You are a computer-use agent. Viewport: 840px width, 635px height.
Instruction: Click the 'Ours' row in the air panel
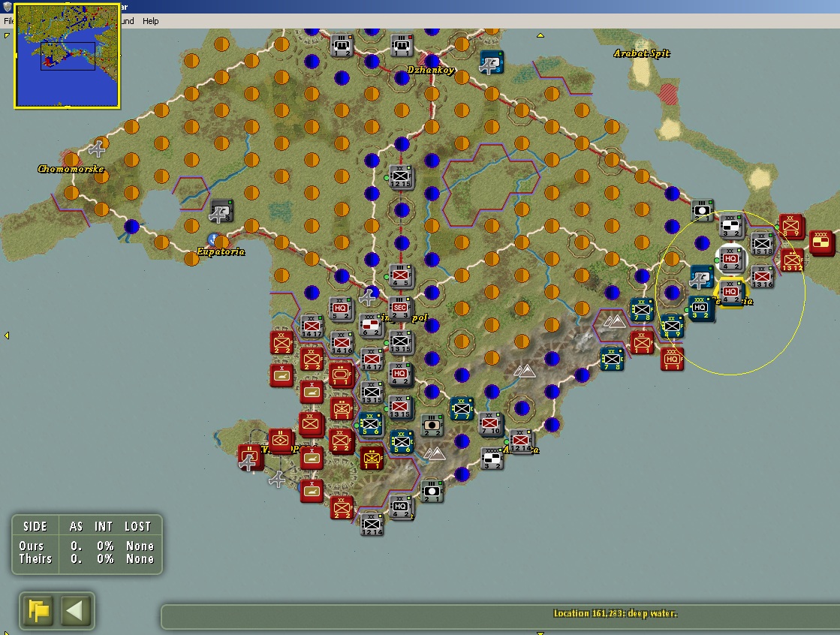(x=87, y=546)
